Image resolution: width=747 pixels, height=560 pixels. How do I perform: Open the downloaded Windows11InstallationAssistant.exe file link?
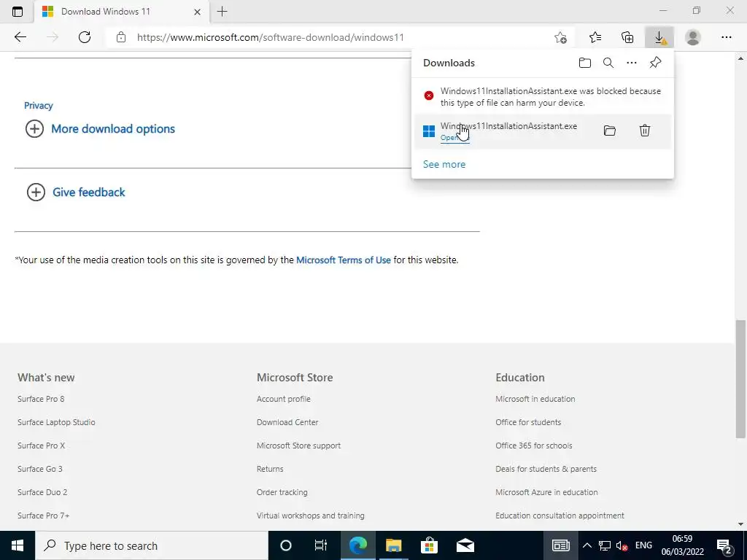click(454, 138)
